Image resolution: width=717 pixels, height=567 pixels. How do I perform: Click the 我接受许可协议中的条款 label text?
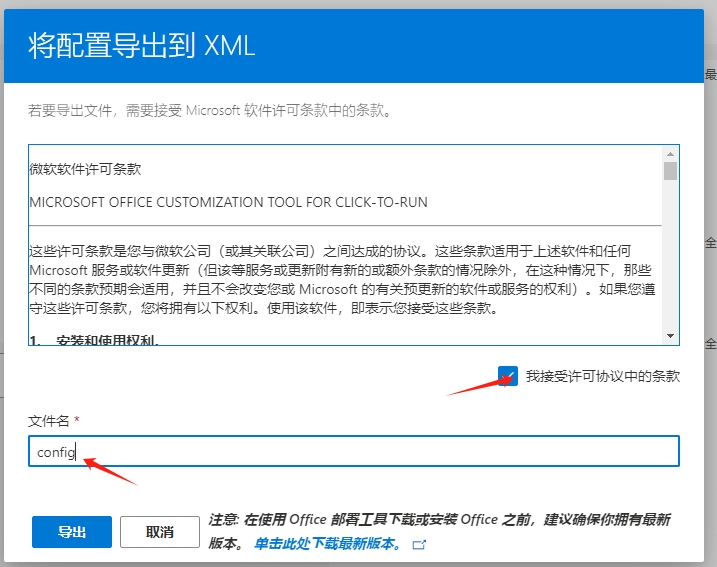[x=603, y=376]
